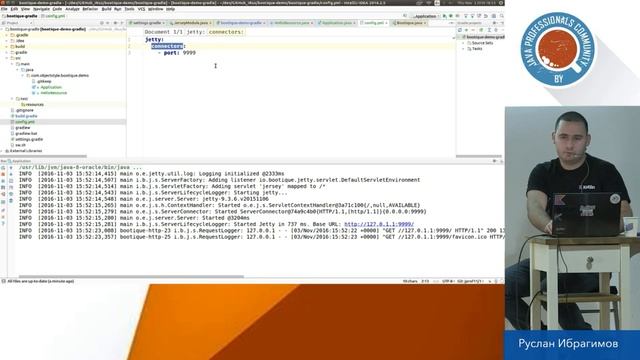Viewport: 640px width, 360px height.
Task: Click config.yml in the navigation bar
Action: point(53,16)
